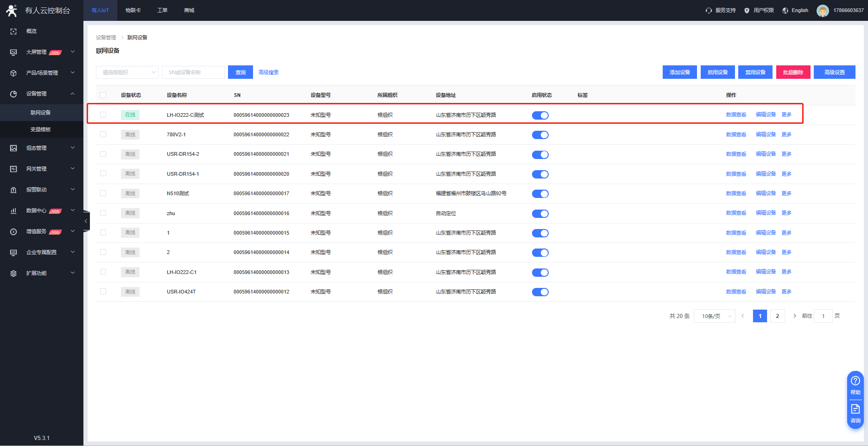Expand the 网关管理 sidebar menu
This screenshot has height=446, width=868.
click(x=42, y=169)
